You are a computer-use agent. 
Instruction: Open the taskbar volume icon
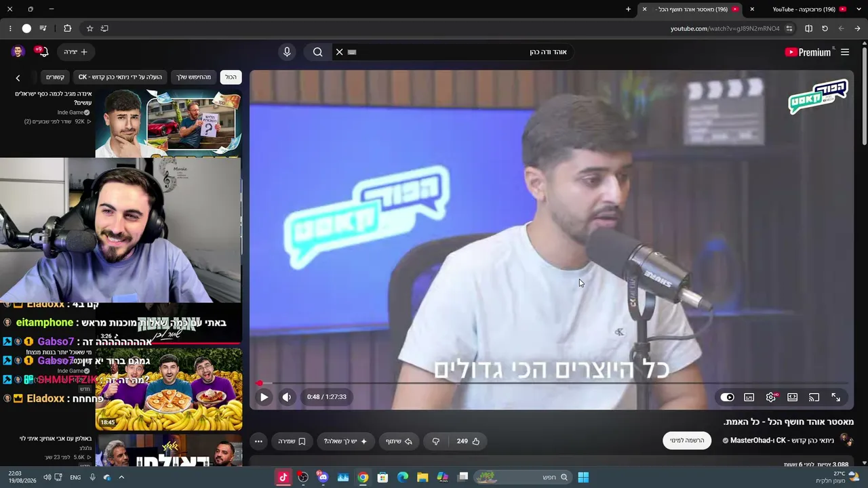click(47, 477)
